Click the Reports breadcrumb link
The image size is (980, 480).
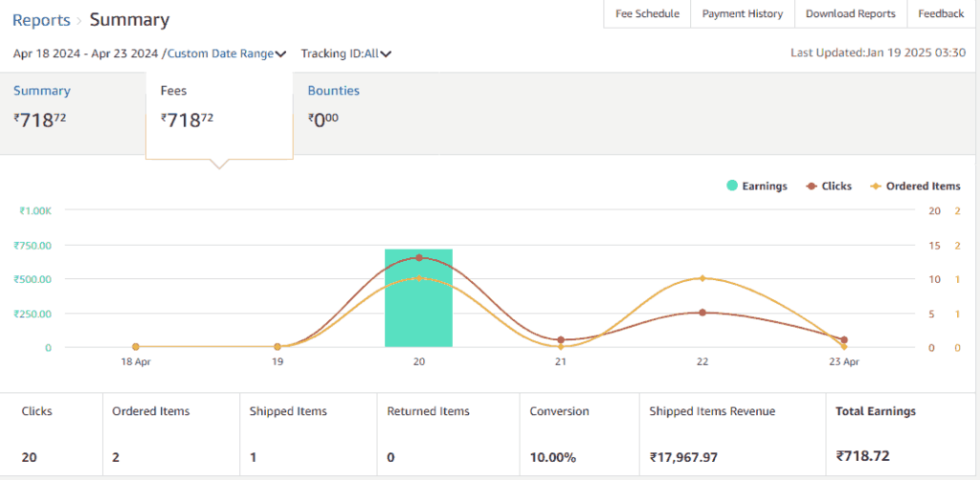click(41, 20)
